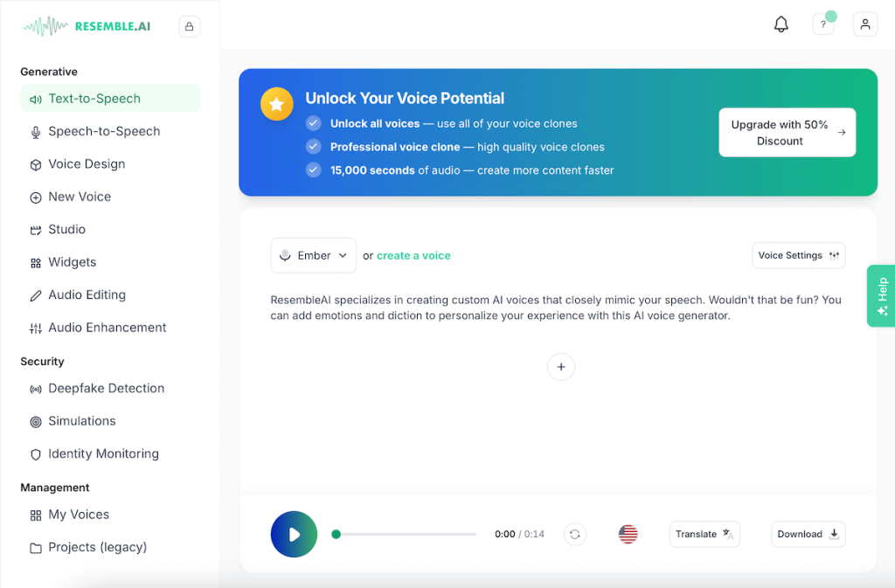The height and width of the screenshot is (588, 895).
Task: Open the green Help side tab
Action: [881, 296]
